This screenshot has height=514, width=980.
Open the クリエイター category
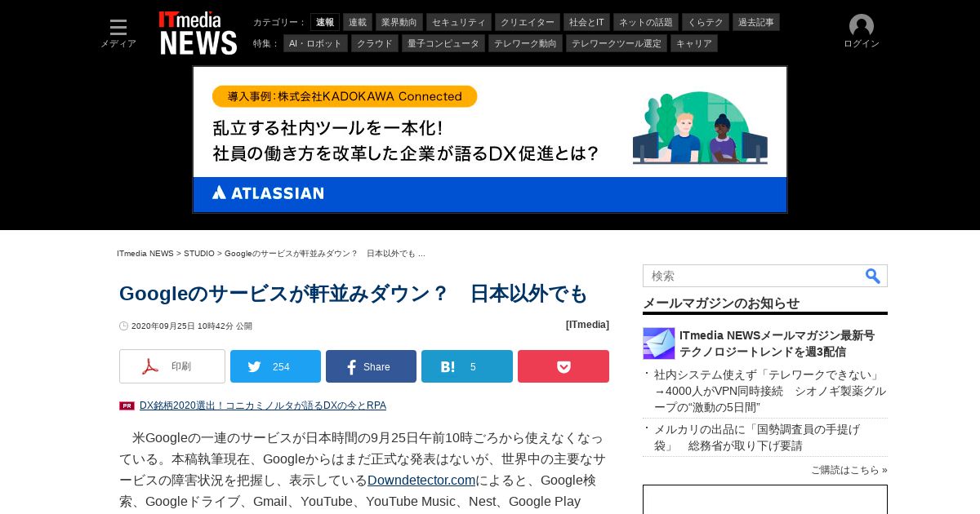(x=528, y=22)
